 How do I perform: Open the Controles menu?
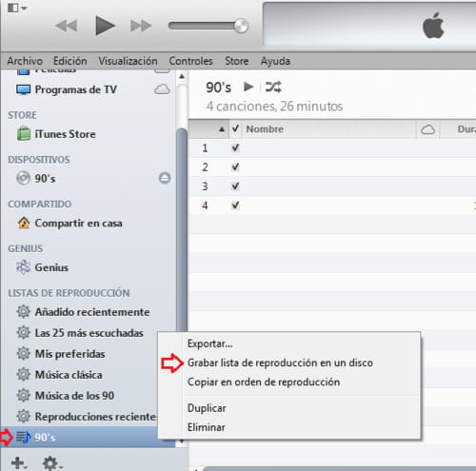[190, 61]
